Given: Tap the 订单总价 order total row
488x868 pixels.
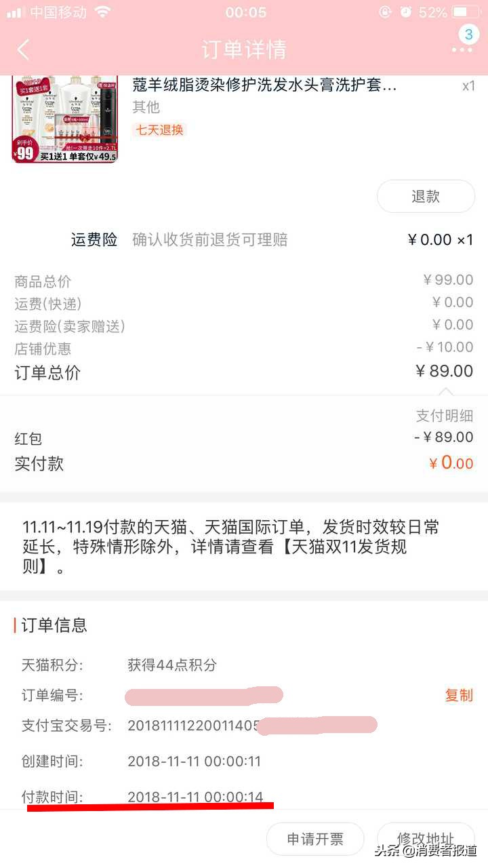Looking at the screenshot, I should 244,372.
